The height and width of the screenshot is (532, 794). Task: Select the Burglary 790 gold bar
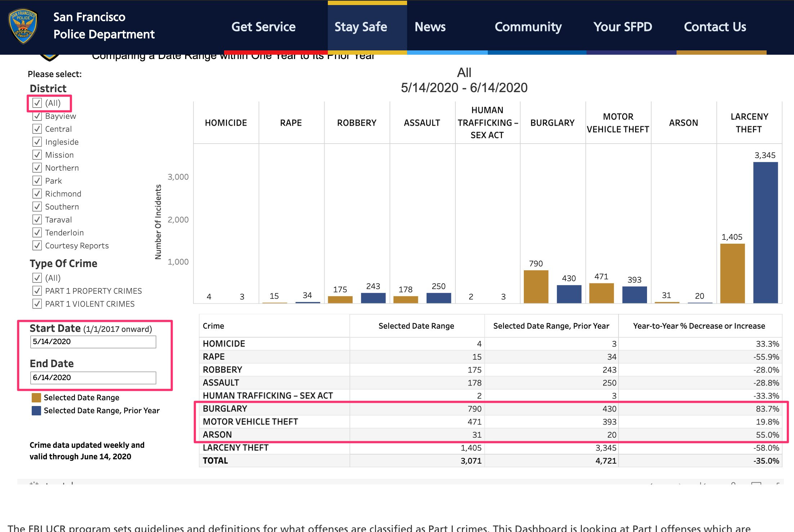pyautogui.click(x=536, y=287)
